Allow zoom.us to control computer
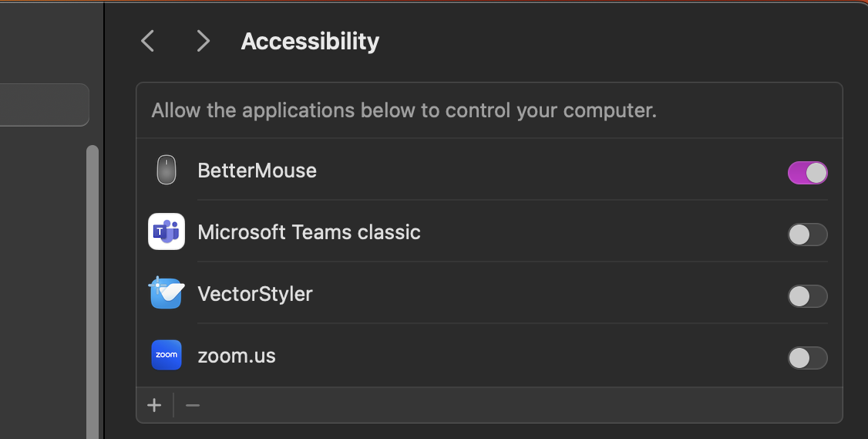 coord(807,358)
